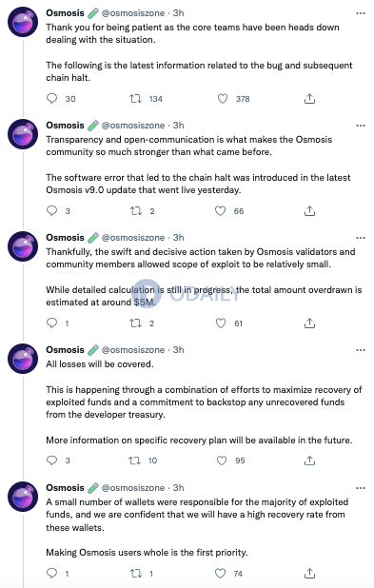Viewport: 374px width, 588px height.
Task: Open Osmosis profile name on last tweet
Action: 66,487
